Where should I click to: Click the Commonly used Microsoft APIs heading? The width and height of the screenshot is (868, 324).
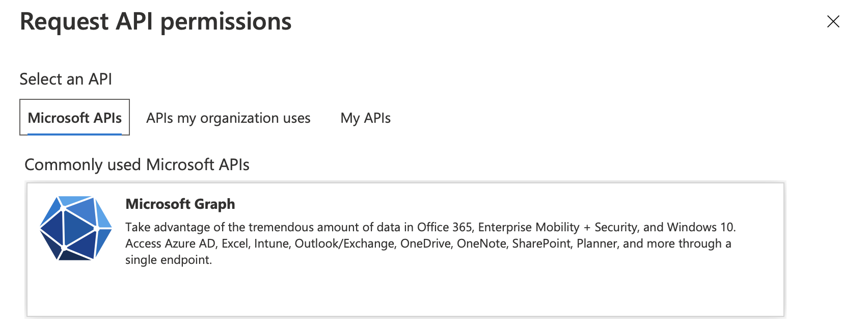click(x=137, y=165)
